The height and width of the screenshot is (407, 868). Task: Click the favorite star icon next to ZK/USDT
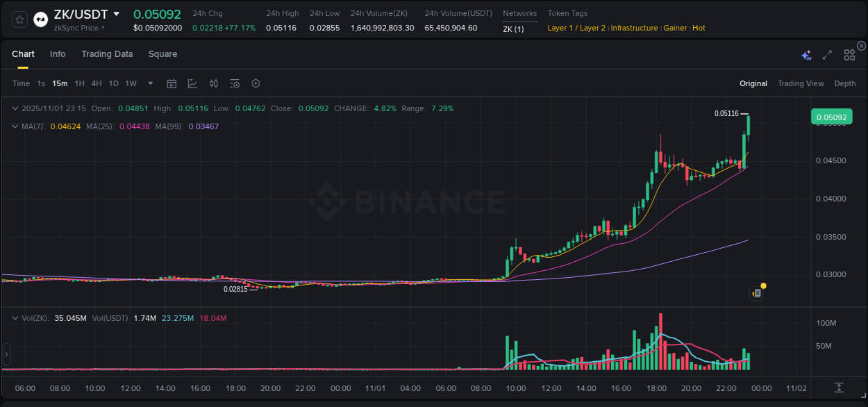(18, 19)
